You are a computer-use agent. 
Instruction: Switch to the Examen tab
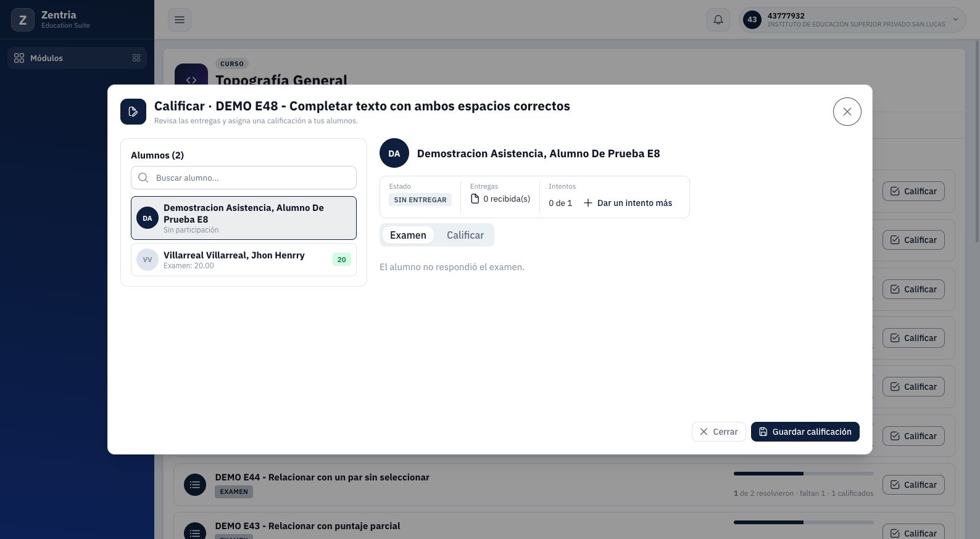pyautogui.click(x=408, y=235)
